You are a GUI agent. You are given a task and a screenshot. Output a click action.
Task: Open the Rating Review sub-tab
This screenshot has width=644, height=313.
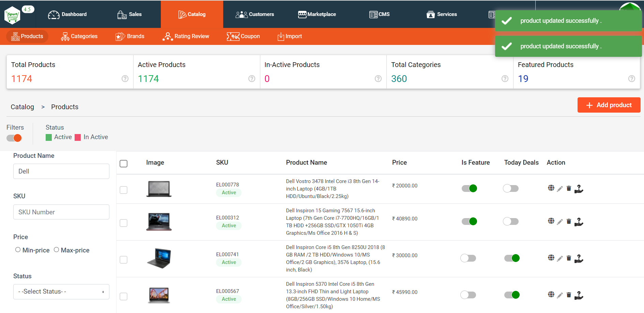(186, 36)
